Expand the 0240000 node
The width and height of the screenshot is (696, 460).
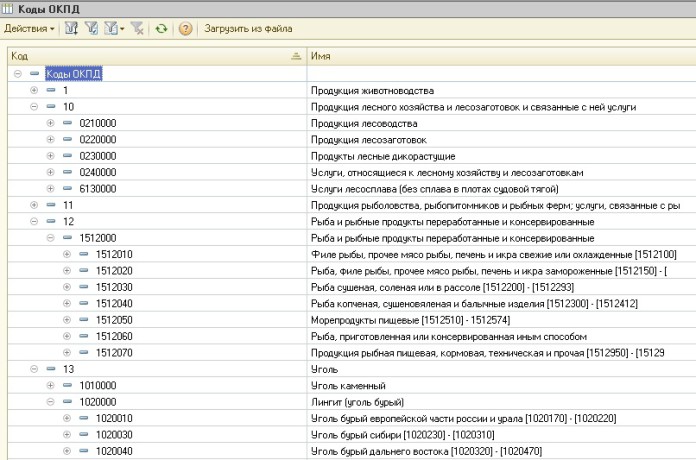pyautogui.click(x=50, y=172)
